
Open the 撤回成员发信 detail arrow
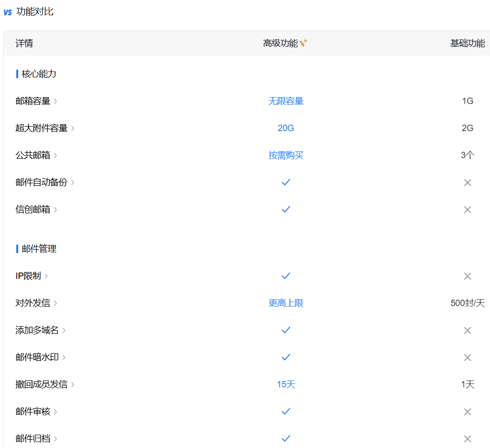(x=73, y=384)
